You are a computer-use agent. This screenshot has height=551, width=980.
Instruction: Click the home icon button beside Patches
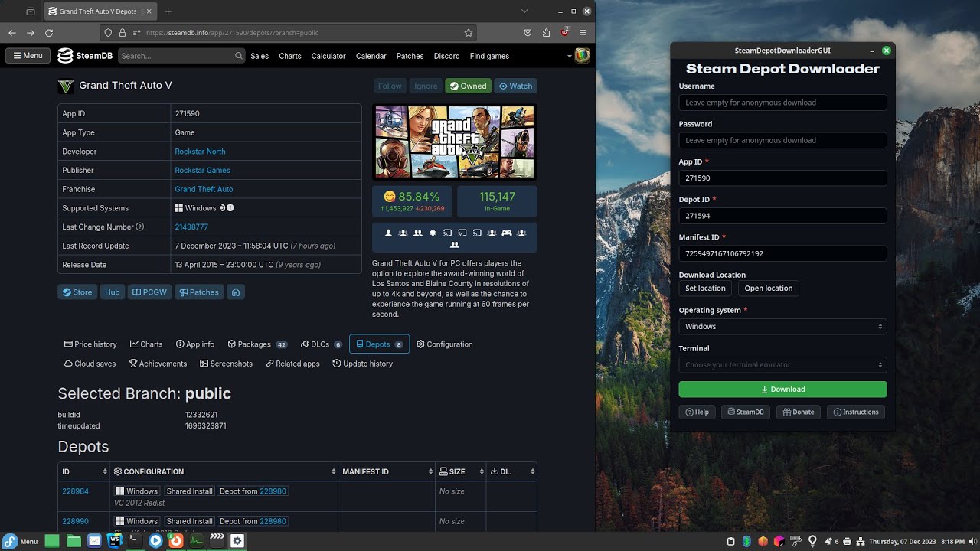(236, 292)
